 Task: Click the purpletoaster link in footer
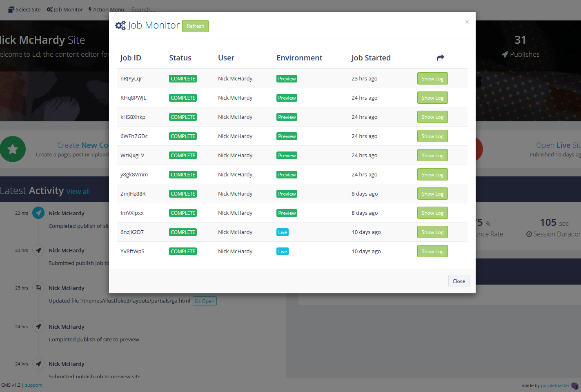555,385
